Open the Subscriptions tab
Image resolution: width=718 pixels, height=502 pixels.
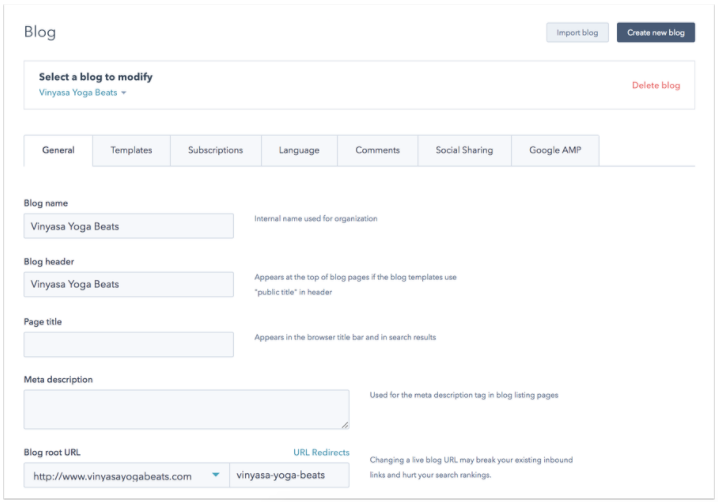(x=215, y=150)
